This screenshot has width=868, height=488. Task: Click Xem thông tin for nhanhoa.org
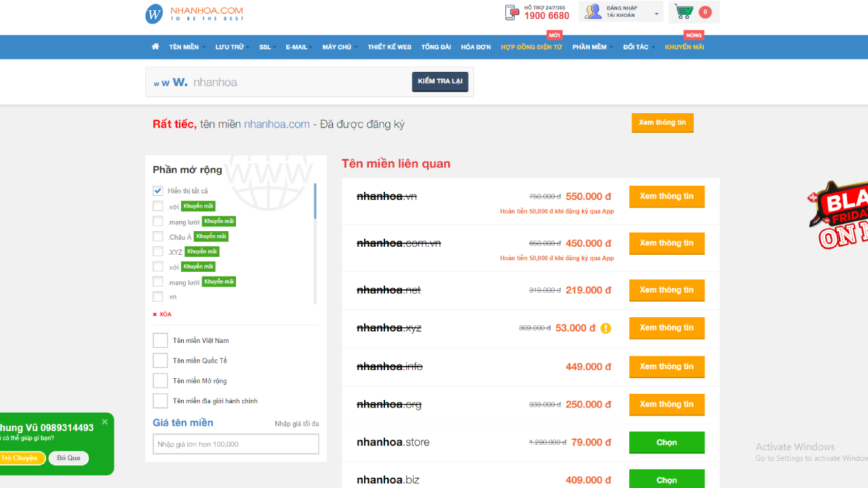(x=667, y=405)
